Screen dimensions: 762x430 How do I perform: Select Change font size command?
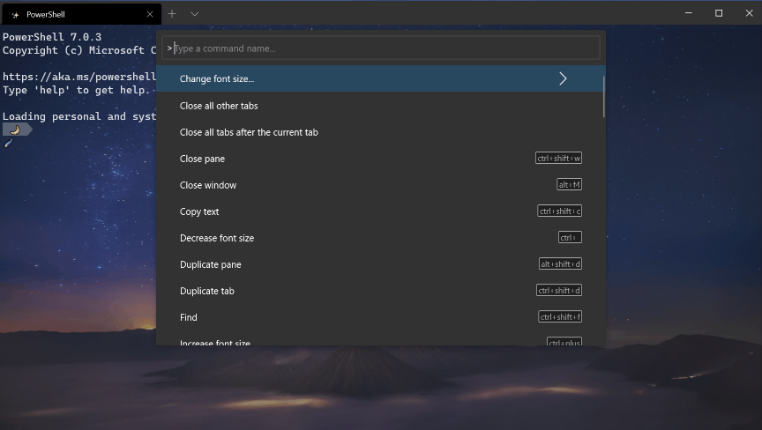[x=217, y=79]
